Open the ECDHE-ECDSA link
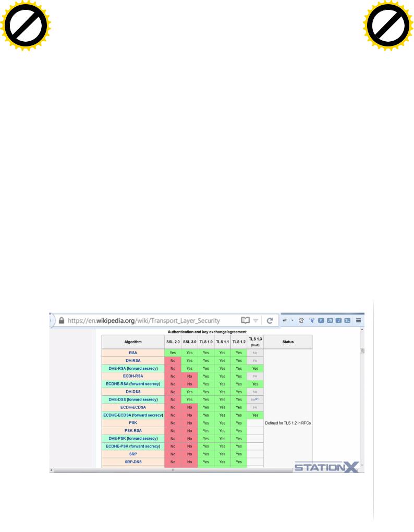Image resolution: width=414 pixels, height=532 pixels. pyautogui.click(x=133, y=415)
